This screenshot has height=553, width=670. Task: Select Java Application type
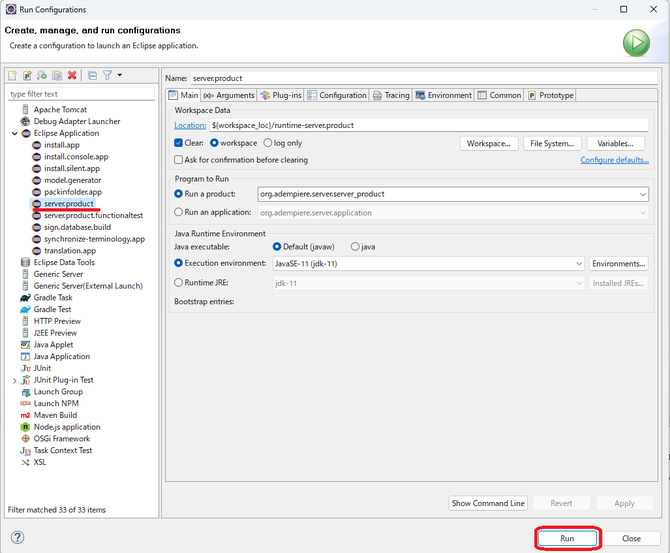point(62,356)
